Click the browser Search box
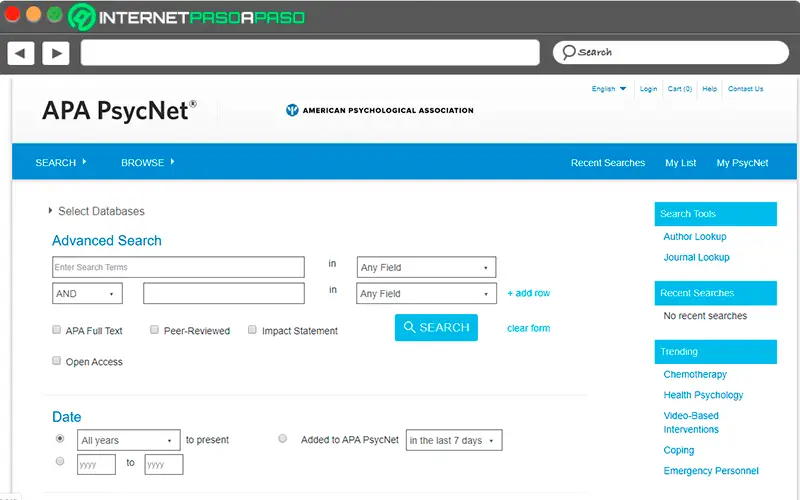This screenshot has width=800, height=500. (x=671, y=53)
